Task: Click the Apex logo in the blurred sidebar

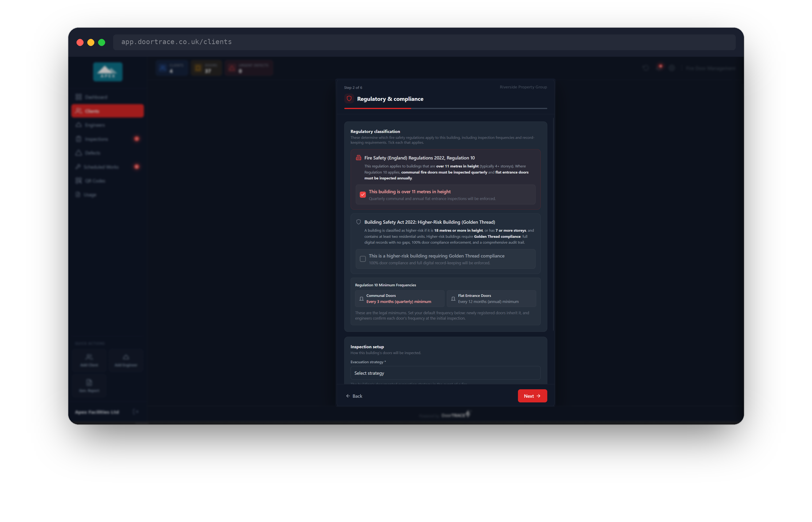Action: [x=108, y=72]
